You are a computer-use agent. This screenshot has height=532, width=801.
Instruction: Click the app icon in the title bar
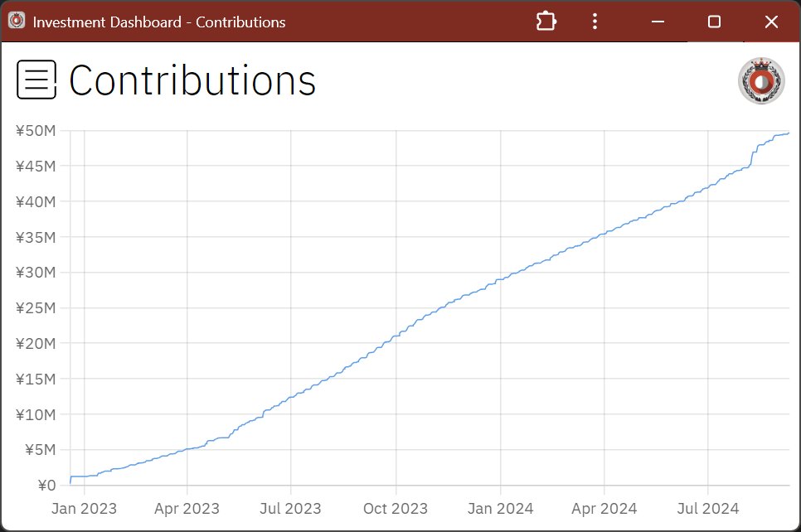point(16,22)
